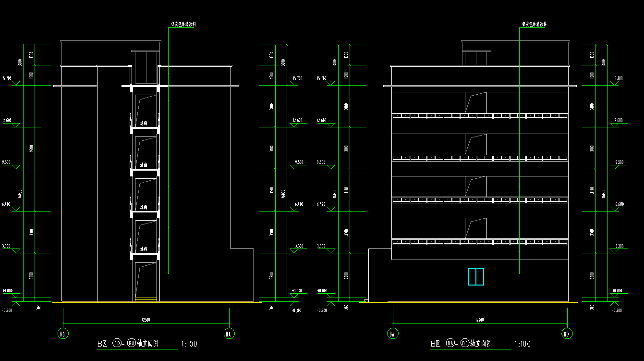Select the 9300 vertical dimension text
The height and width of the screenshot is (361, 644).
pyautogui.click(x=31, y=148)
